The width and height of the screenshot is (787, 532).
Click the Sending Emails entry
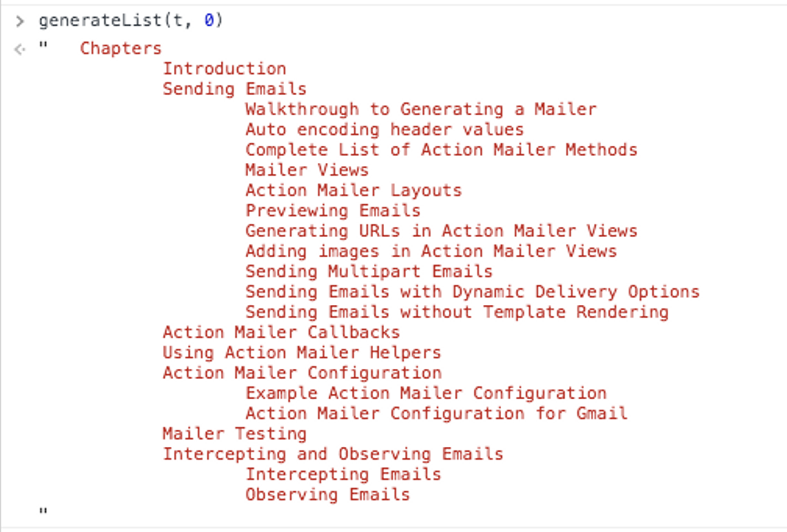(234, 89)
